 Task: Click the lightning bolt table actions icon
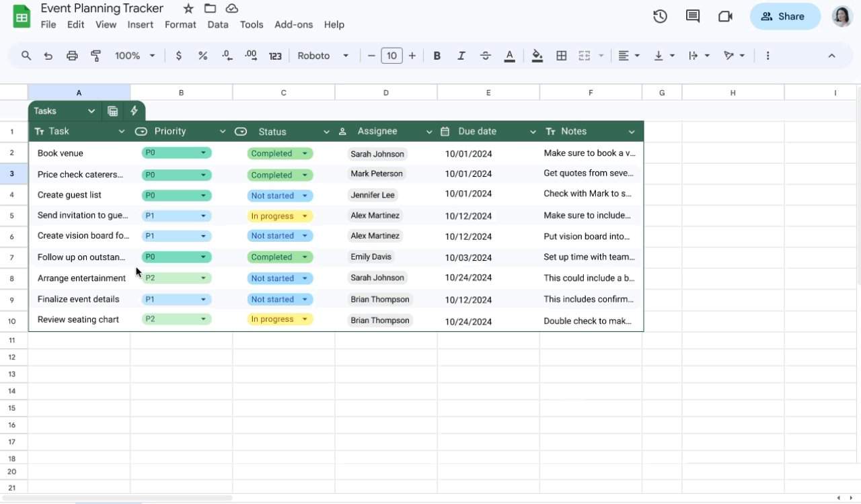pyautogui.click(x=134, y=111)
